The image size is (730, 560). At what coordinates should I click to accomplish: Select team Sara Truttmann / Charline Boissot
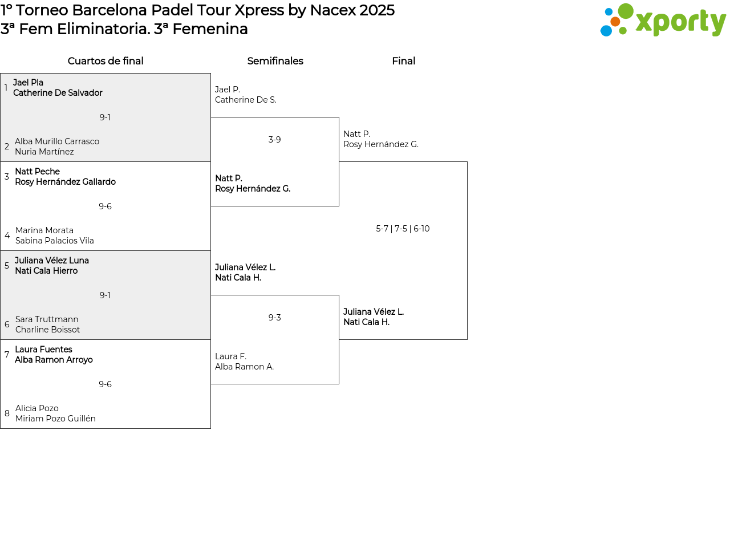48,324
